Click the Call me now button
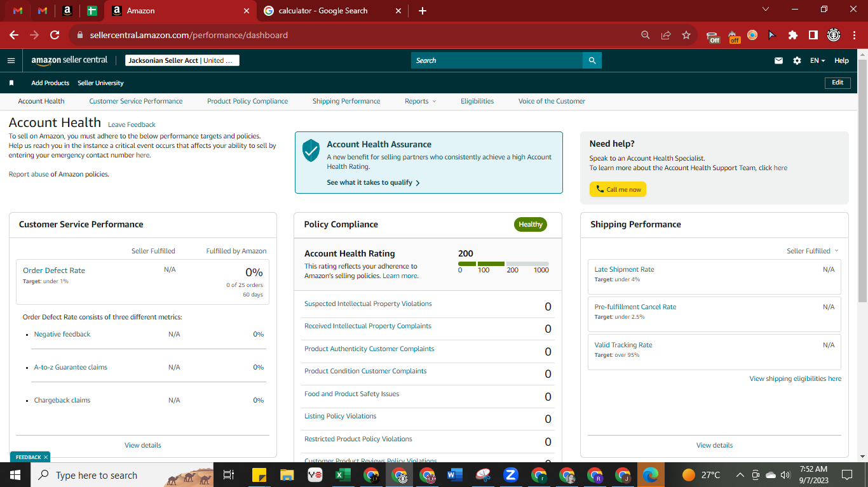The image size is (868, 487). [618, 189]
